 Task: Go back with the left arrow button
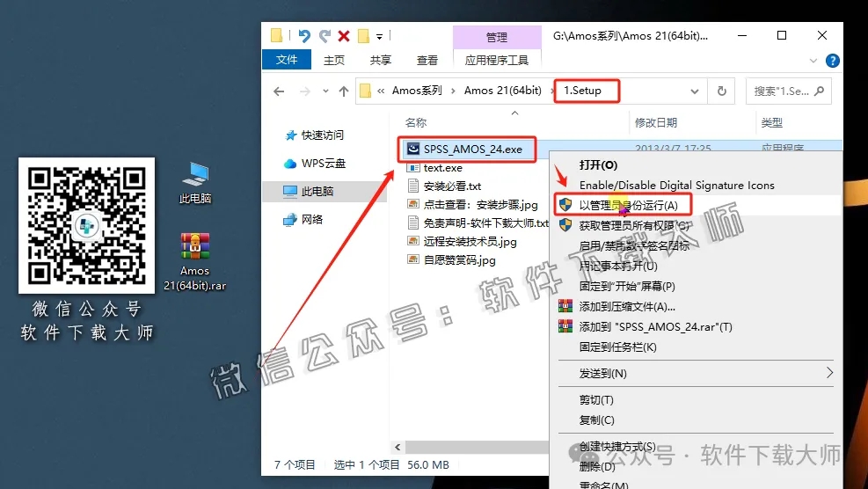point(279,91)
